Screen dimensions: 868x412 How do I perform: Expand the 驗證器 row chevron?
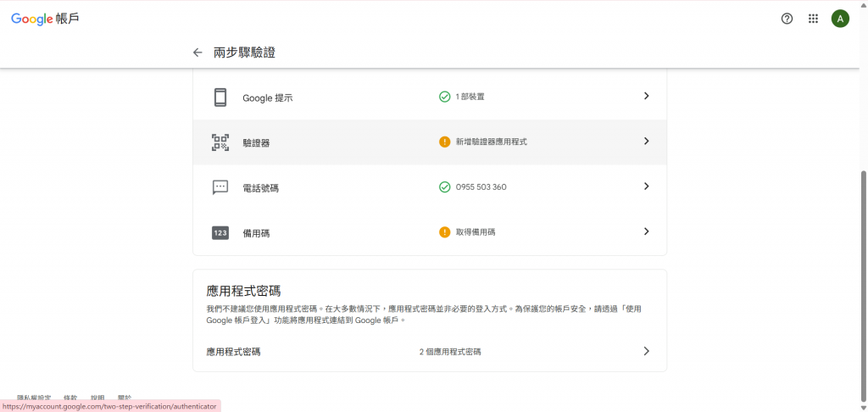pos(646,142)
